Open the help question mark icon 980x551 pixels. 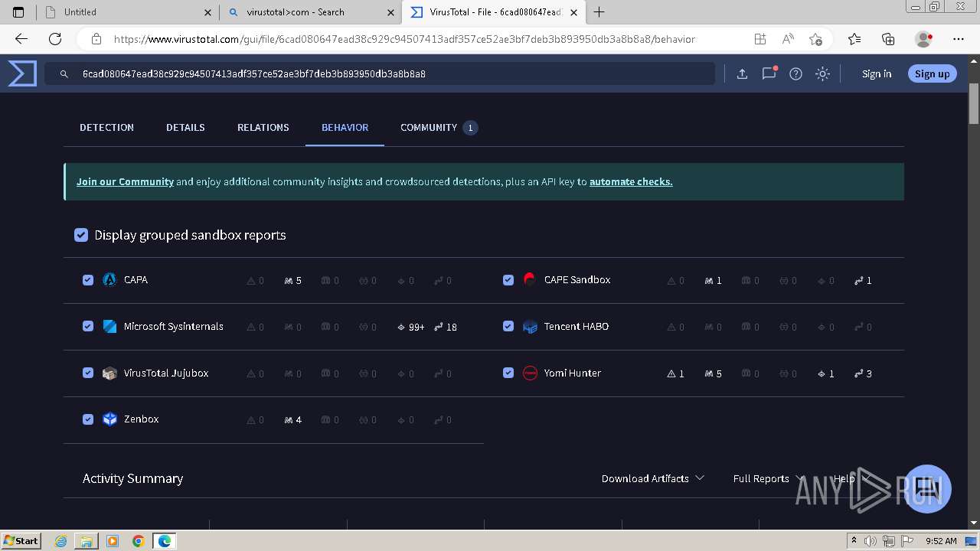(x=795, y=73)
